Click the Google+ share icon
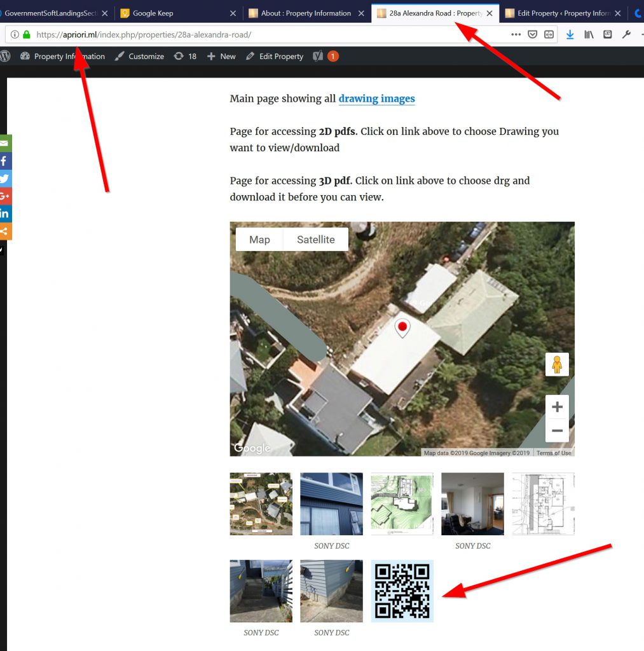Image resolution: width=644 pixels, height=651 pixels. 4,196
